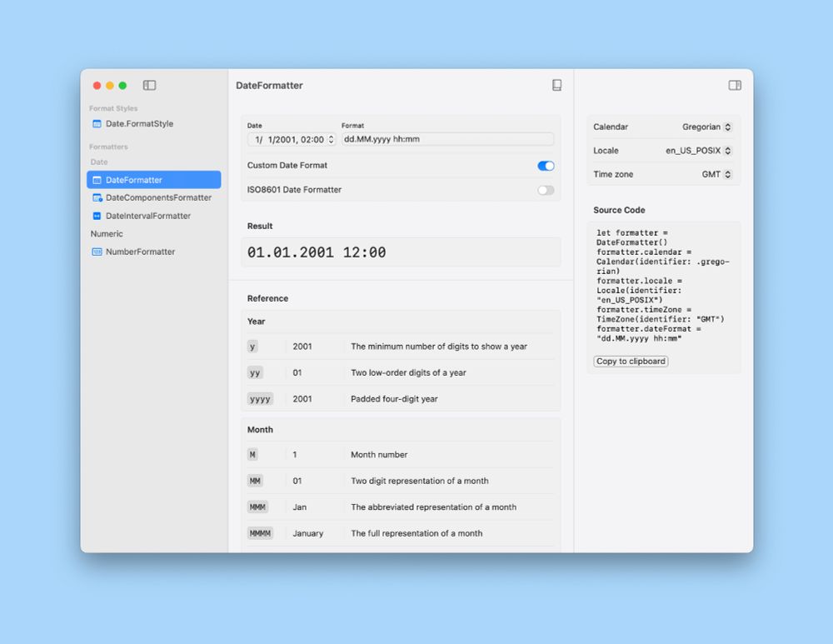Click the Source Code heading
This screenshot has width=833, height=644.
point(619,211)
